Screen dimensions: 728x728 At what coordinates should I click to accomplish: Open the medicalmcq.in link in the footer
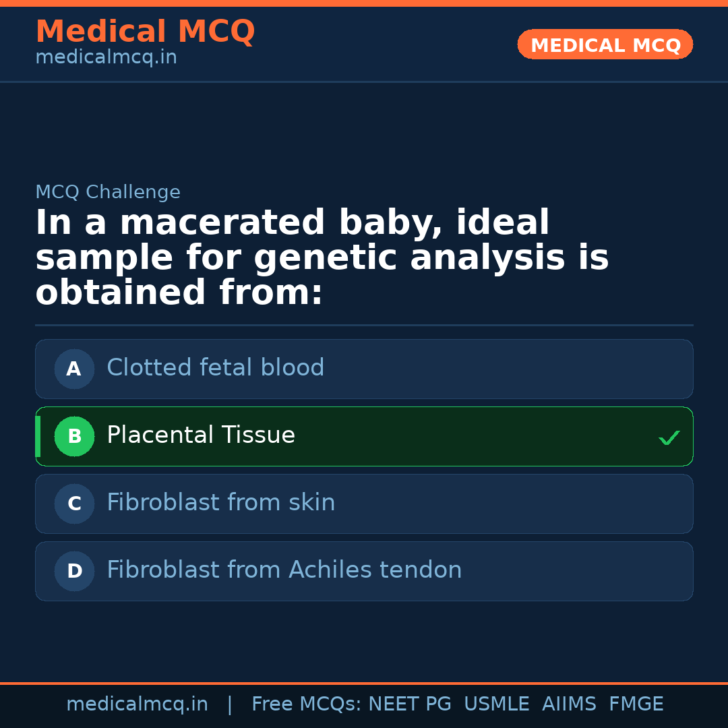point(137,704)
